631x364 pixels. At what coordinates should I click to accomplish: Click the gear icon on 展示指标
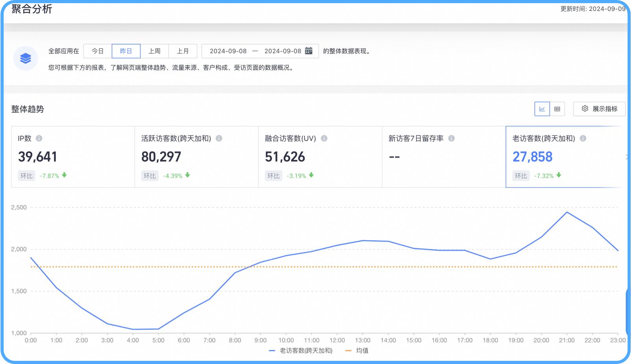tap(585, 109)
